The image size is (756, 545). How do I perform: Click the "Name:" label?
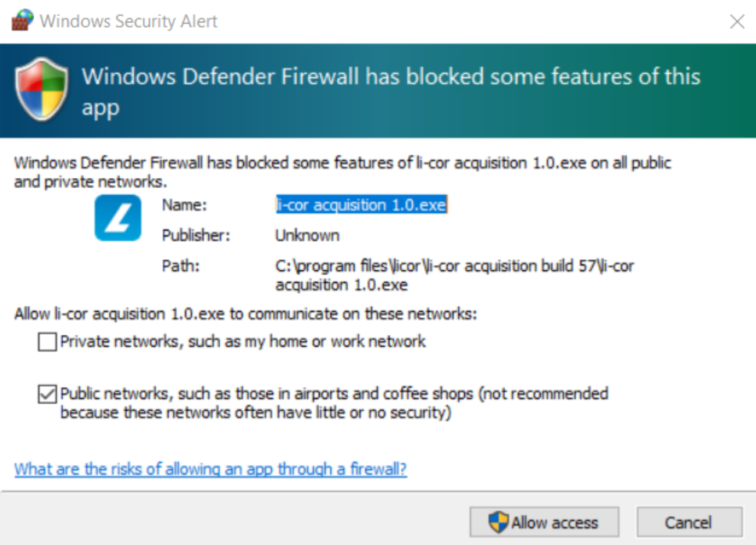[184, 205]
